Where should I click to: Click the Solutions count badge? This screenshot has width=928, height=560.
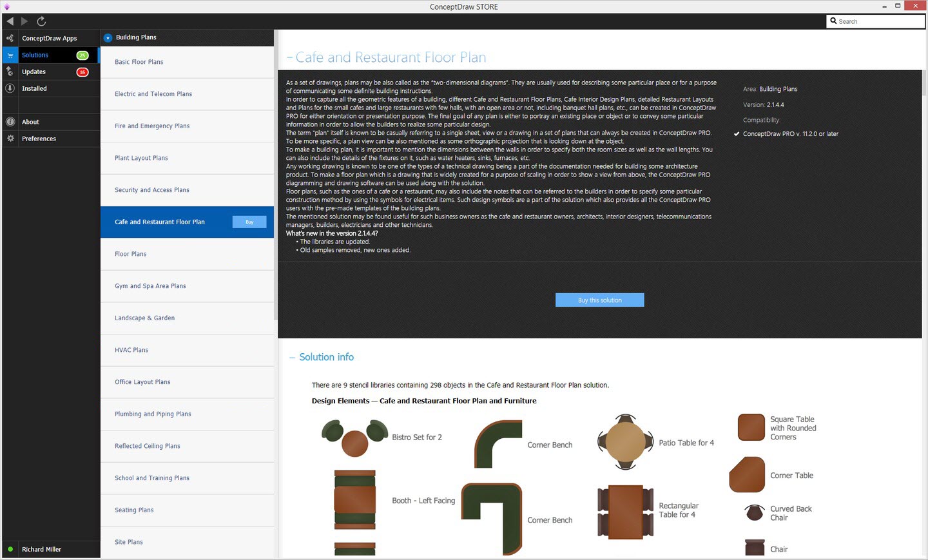pyautogui.click(x=82, y=55)
